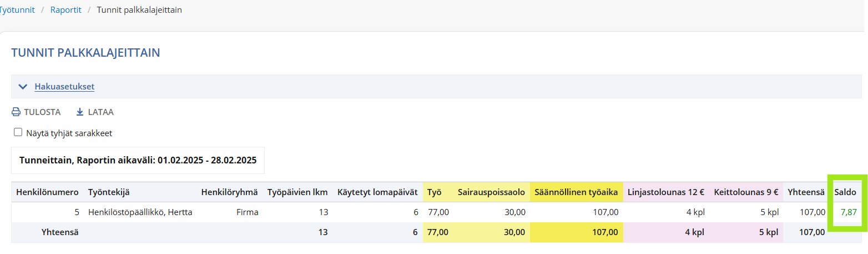Select the Keittolounas 9 € header
Screen dimensions: 868x254
[x=746, y=192]
